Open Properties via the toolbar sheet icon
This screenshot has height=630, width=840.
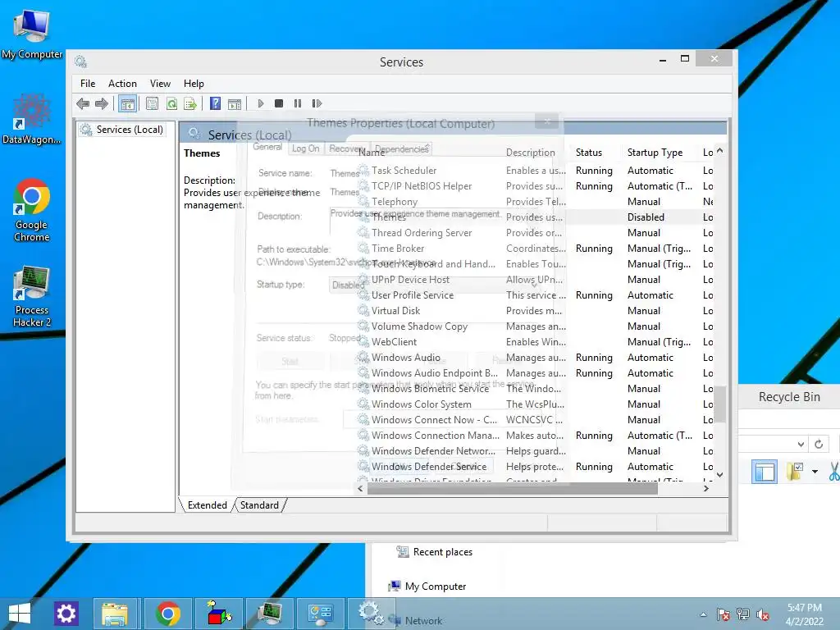pyautogui.click(x=152, y=103)
